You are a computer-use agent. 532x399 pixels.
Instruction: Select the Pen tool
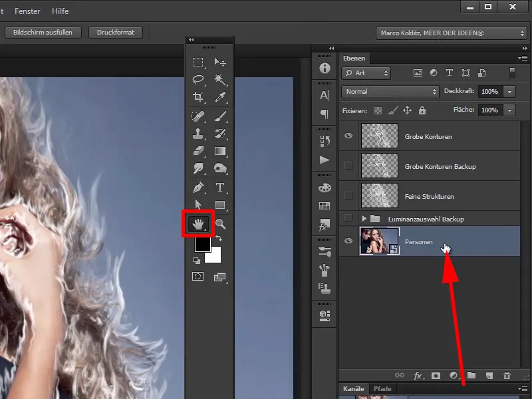[x=198, y=188]
